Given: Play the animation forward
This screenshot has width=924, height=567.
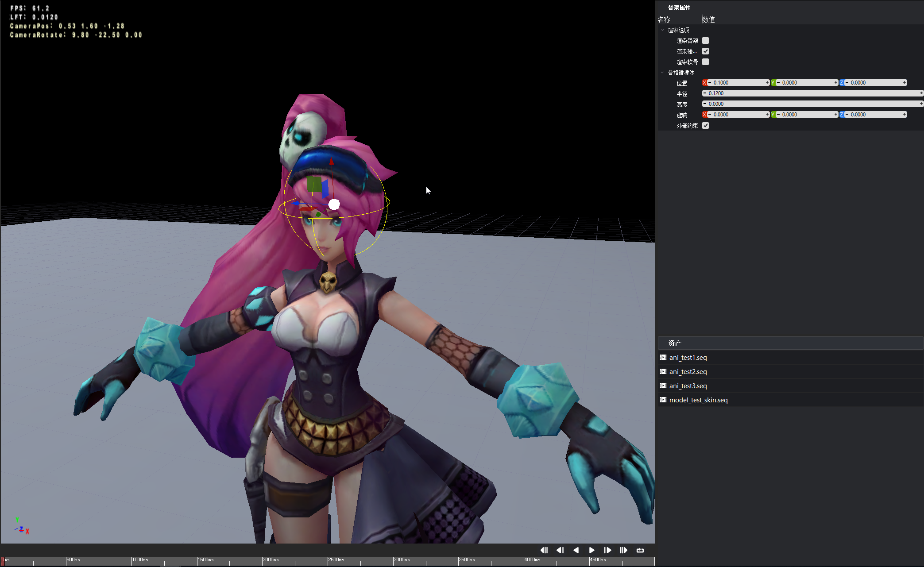Looking at the screenshot, I should point(592,550).
